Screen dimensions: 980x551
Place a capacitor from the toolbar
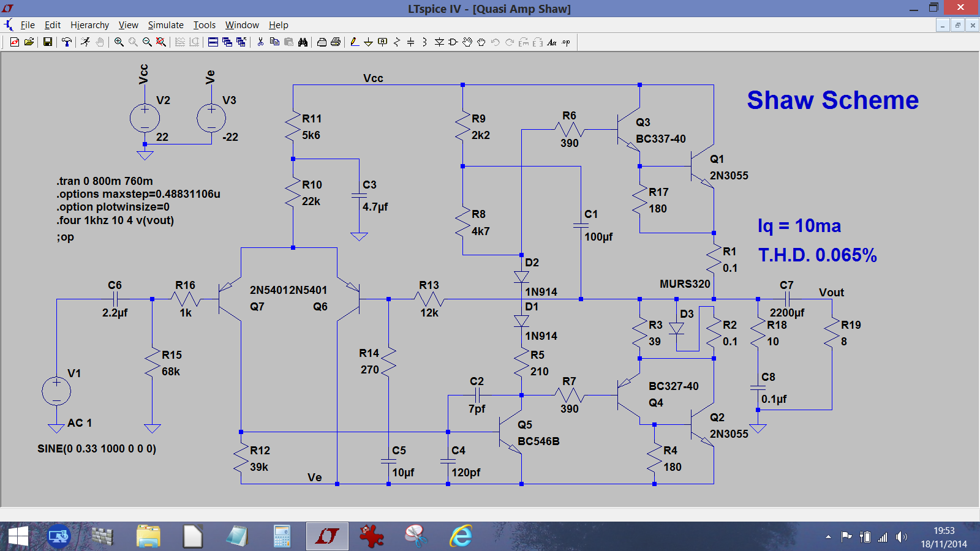tap(410, 42)
